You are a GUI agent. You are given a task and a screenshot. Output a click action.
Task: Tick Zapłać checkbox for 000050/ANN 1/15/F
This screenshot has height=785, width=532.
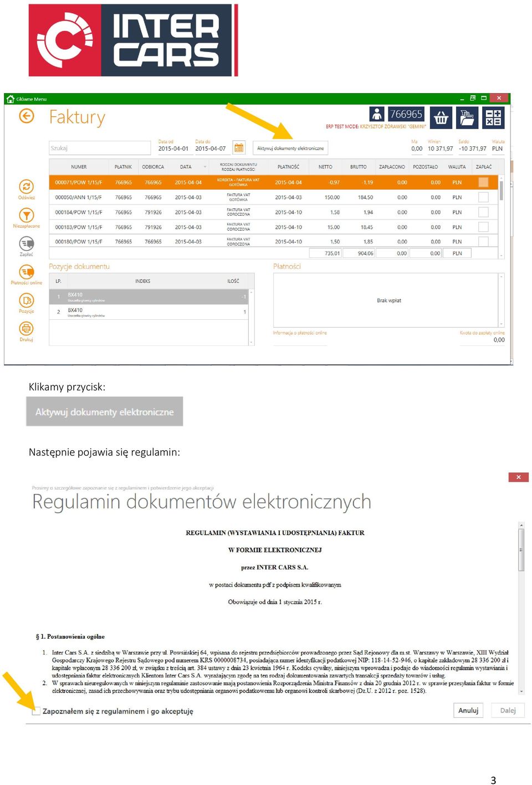point(483,197)
